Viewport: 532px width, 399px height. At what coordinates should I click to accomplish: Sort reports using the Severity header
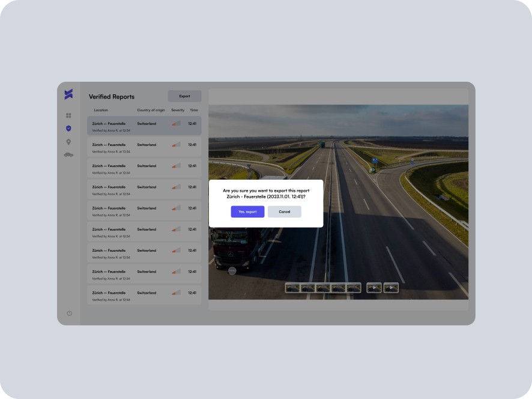pyautogui.click(x=177, y=110)
